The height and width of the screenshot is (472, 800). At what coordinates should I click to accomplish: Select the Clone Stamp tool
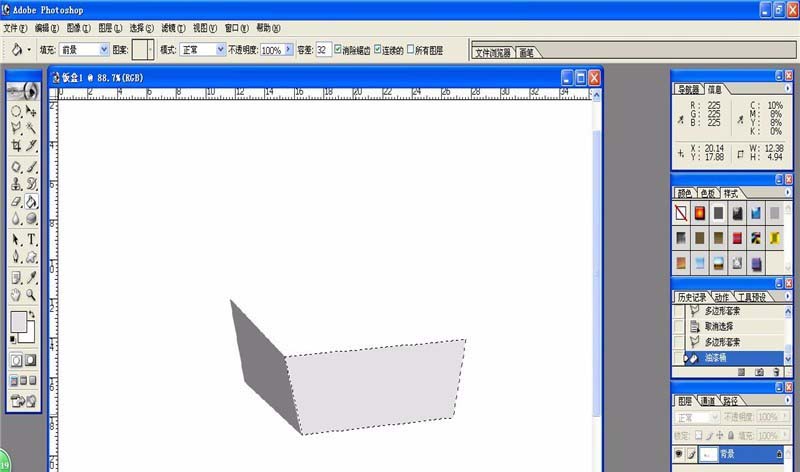click(x=16, y=184)
